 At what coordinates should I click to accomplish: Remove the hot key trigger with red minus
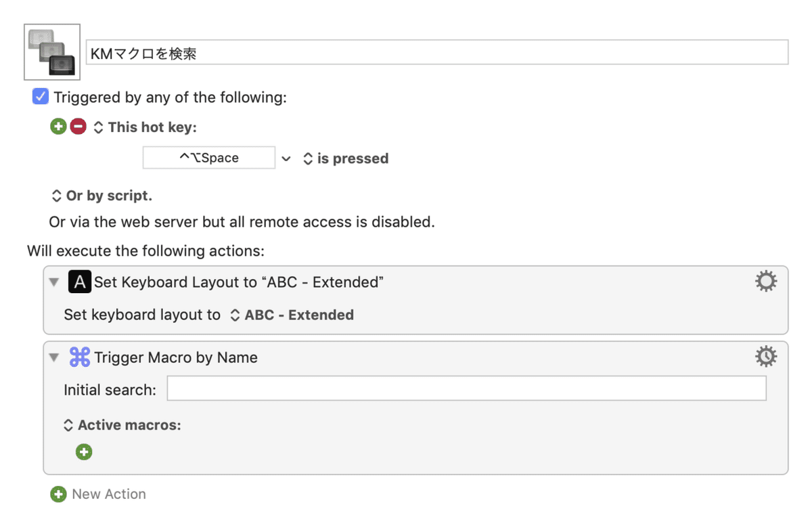click(78, 127)
